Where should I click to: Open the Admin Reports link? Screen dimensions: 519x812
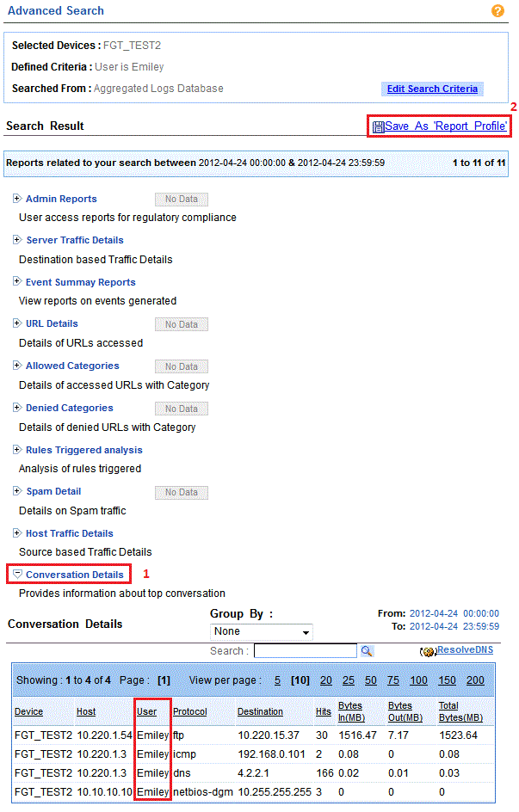pyautogui.click(x=61, y=199)
